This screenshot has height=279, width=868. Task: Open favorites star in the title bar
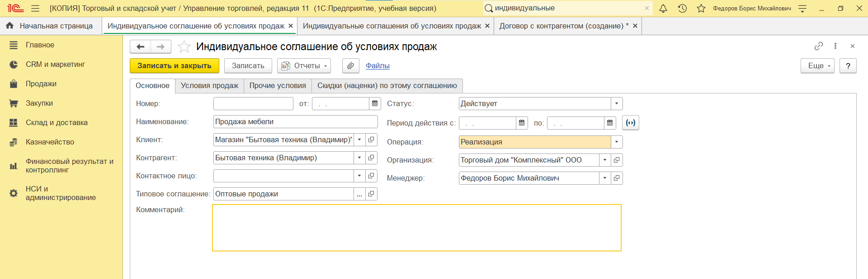pos(701,8)
